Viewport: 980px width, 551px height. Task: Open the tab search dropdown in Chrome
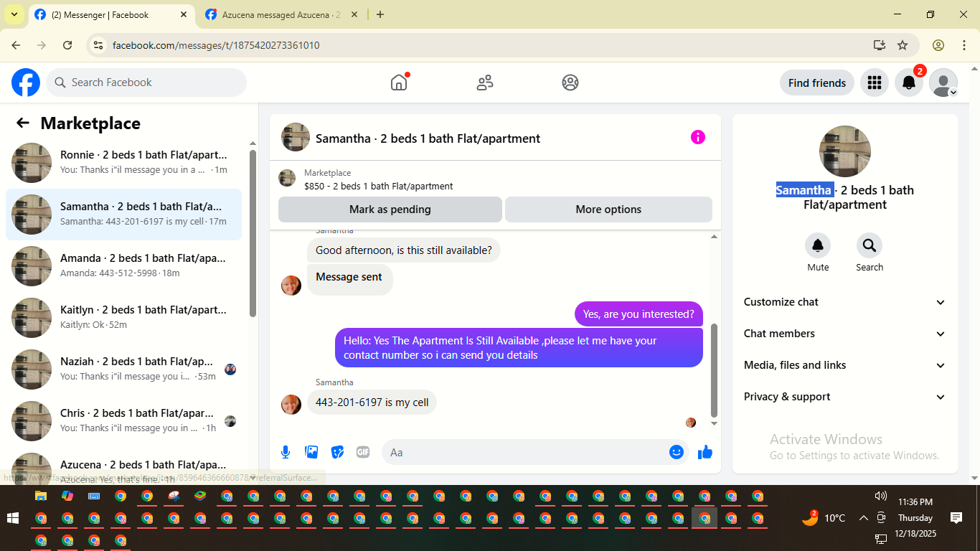coord(14,14)
